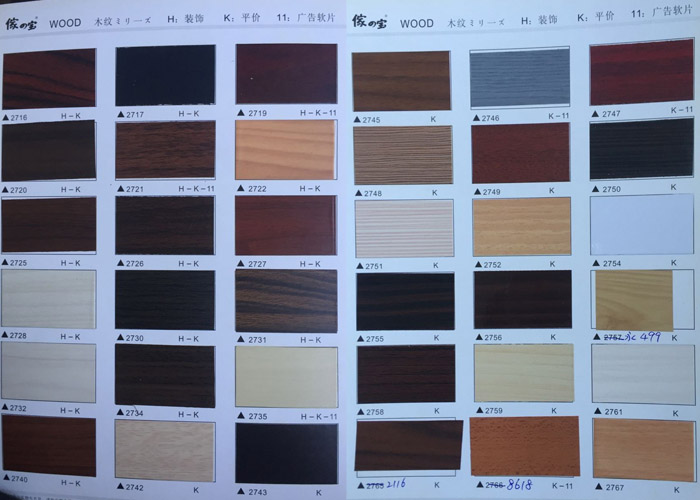The image size is (700, 500).
Task: Select the light peach wood swatch 2722
Action: click(286, 150)
